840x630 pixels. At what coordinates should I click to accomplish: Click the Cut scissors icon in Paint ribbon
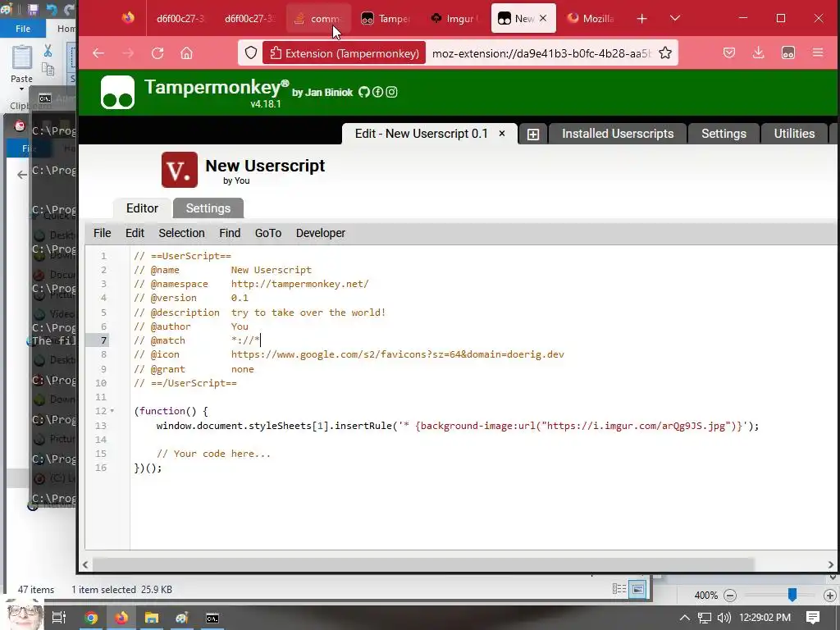pyautogui.click(x=48, y=51)
